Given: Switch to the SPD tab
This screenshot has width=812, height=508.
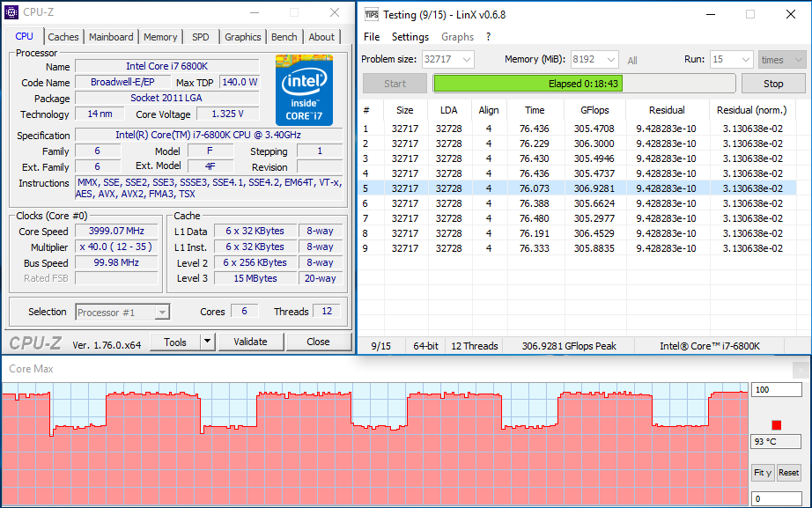Looking at the screenshot, I should coord(201,37).
